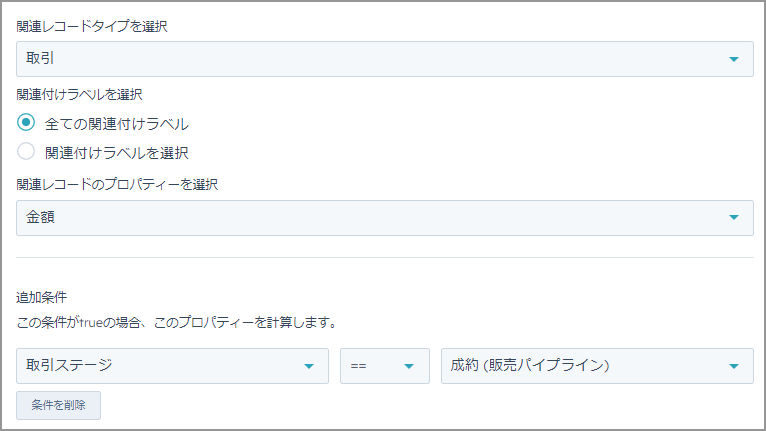Open the 金額 property dropdown
The height and width of the screenshot is (431, 766).
pos(384,217)
